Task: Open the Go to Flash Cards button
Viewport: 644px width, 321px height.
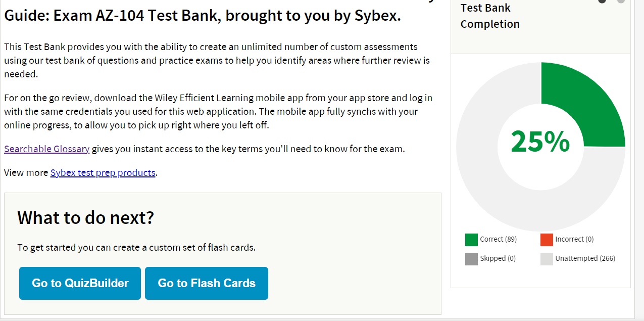Action: [x=207, y=283]
